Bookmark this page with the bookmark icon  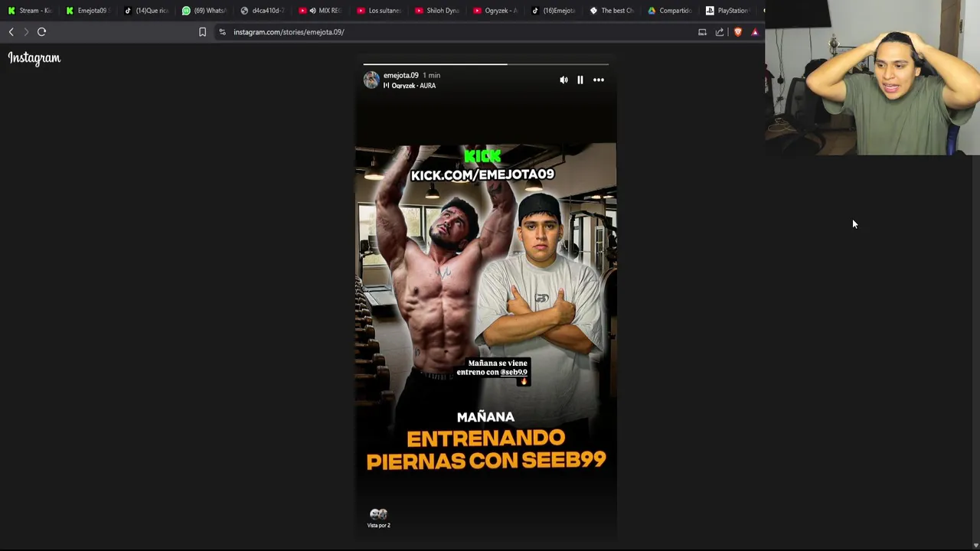pos(202,32)
